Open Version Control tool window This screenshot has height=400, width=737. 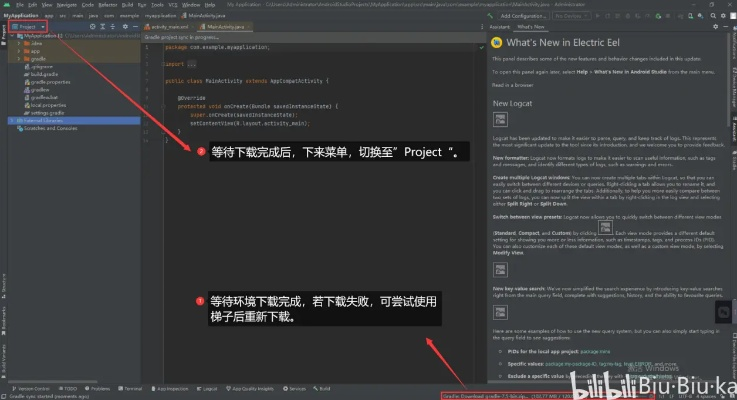coord(31,389)
